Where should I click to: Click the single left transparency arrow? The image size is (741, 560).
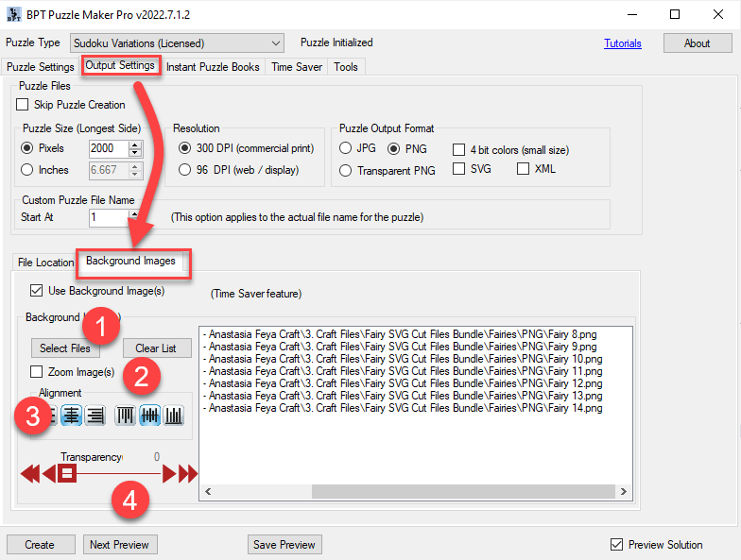pyautogui.click(x=48, y=473)
